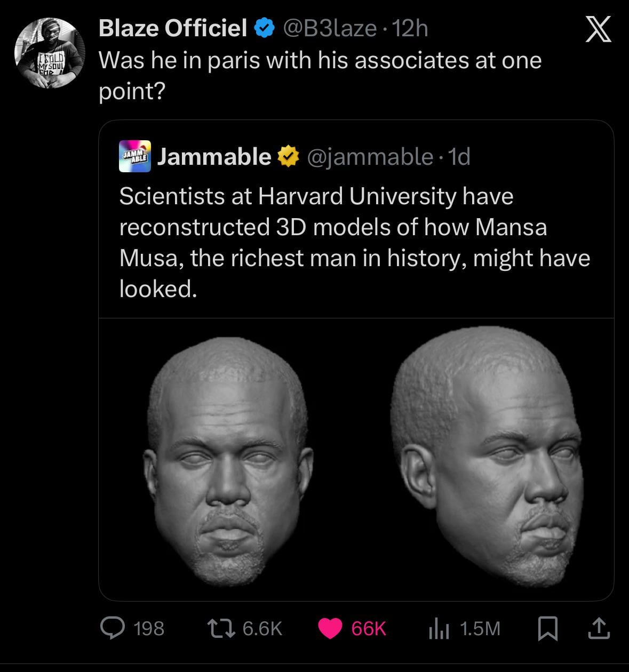Go to the @B3laze handle
The height and width of the screenshot is (672, 629).
pyautogui.click(x=329, y=28)
